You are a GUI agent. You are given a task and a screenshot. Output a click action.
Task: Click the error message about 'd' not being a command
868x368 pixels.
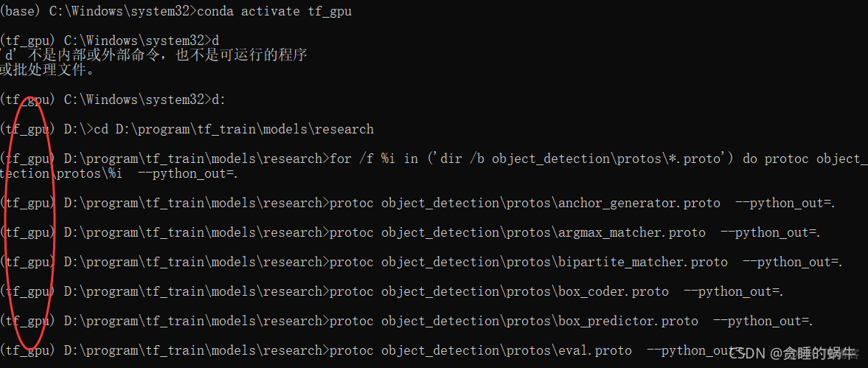click(155, 55)
